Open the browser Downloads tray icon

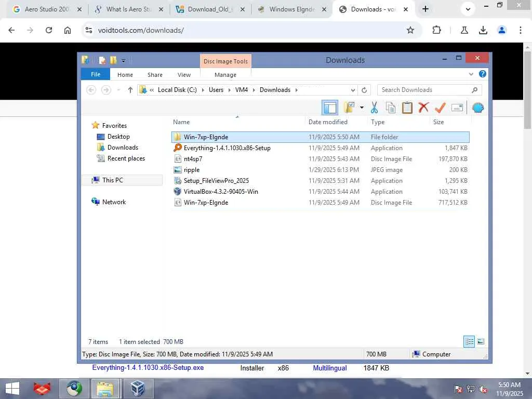click(483, 30)
